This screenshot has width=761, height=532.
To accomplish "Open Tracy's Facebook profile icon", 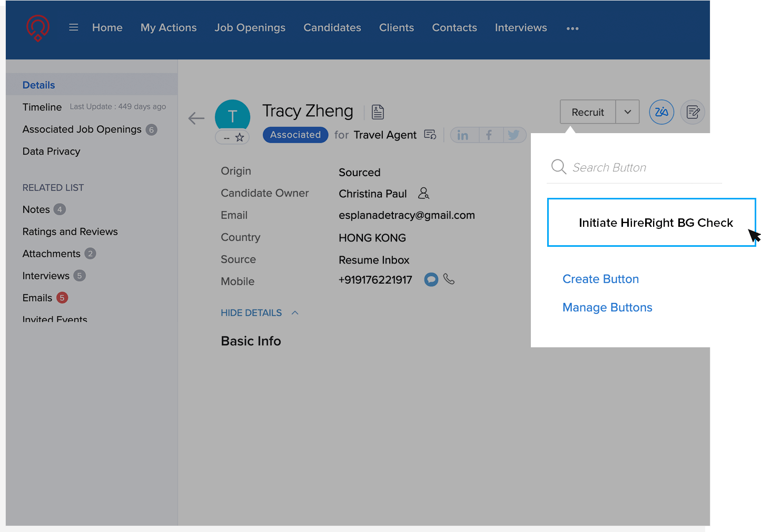I will coord(490,135).
